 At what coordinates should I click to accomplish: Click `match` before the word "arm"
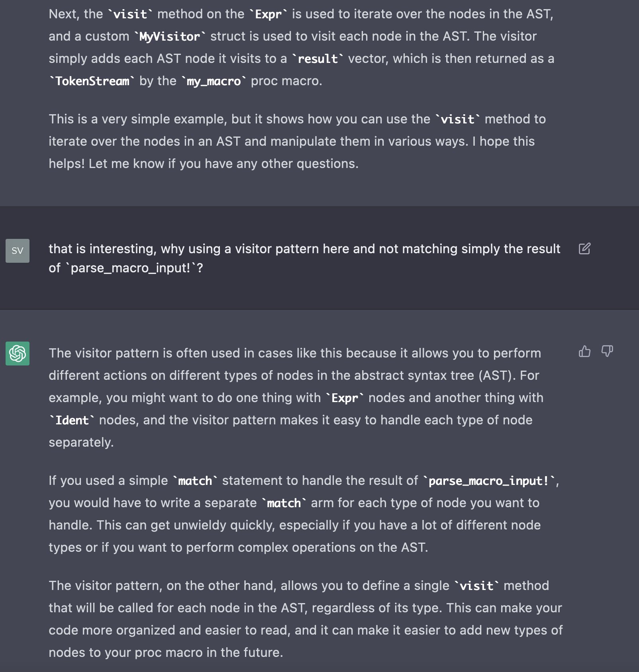pos(284,503)
